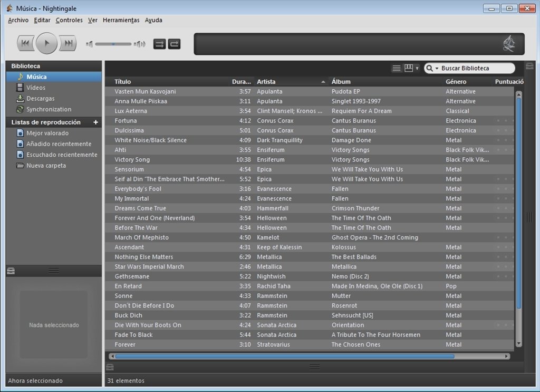This screenshot has width=540, height=392.
Task: Open Synchronization in the sidebar
Action: tap(54, 109)
